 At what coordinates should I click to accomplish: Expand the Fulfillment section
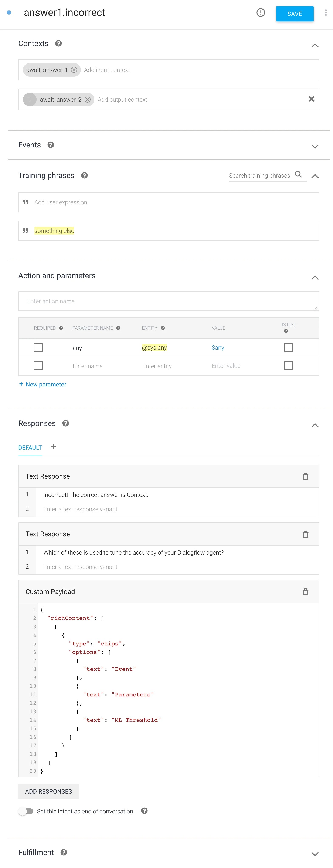click(315, 854)
